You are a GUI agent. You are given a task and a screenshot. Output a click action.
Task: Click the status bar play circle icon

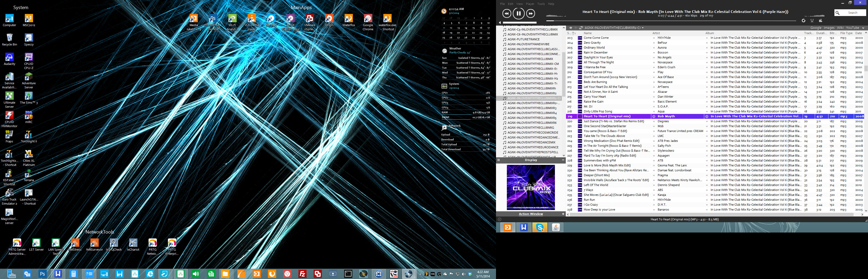pos(499,219)
